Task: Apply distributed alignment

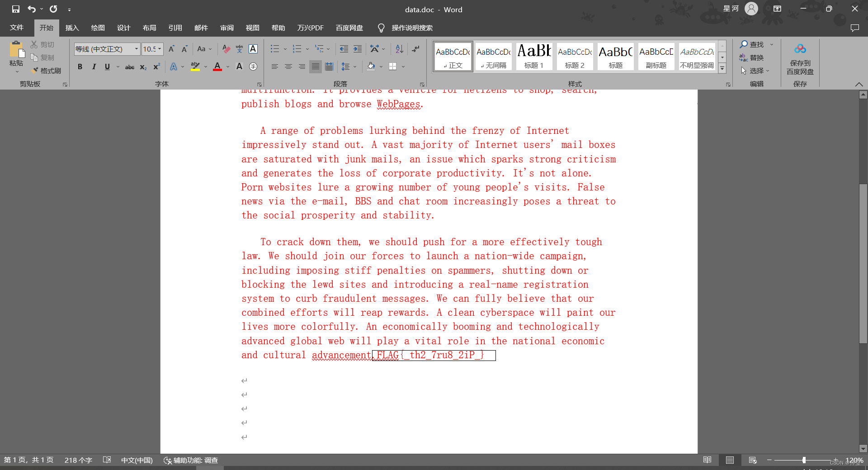Action: click(x=329, y=66)
